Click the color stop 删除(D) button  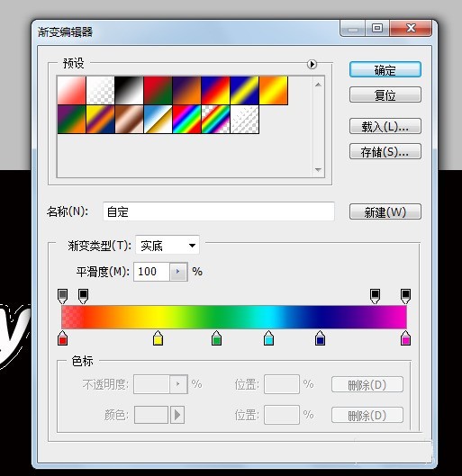[x=367, y=415]
